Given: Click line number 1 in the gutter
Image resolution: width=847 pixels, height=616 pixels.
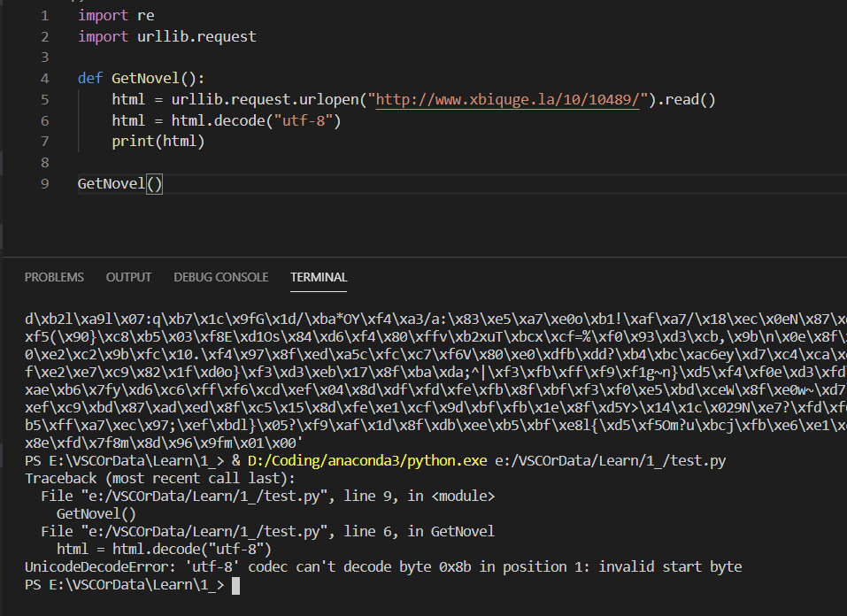Looking at the screenshot, I should [45, 16].
